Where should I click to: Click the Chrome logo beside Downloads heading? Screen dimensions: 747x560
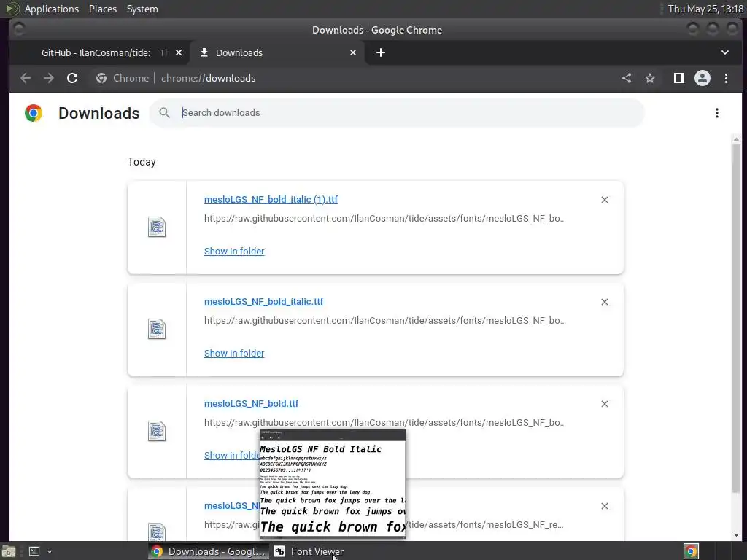pyautogui.click(x=34, y=113)
